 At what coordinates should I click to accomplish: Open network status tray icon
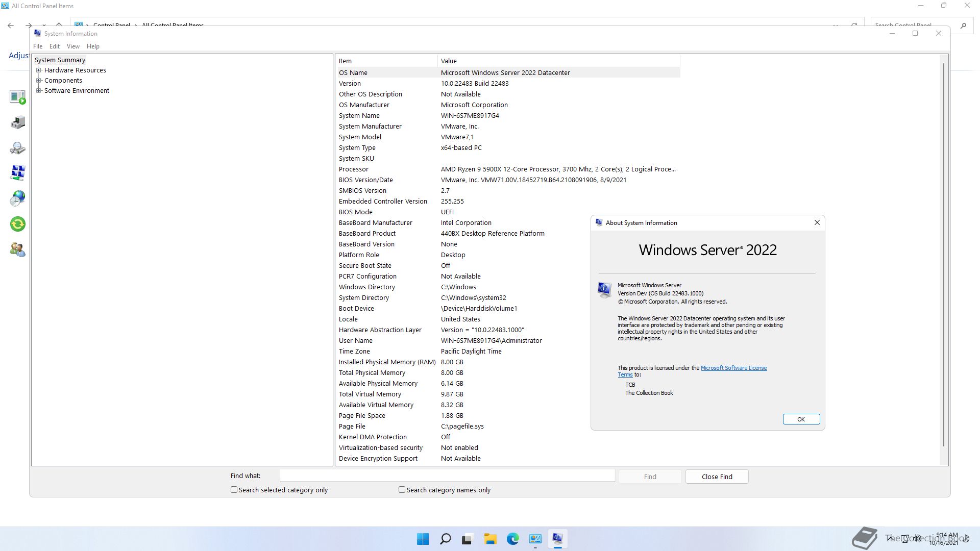point(905,539)
